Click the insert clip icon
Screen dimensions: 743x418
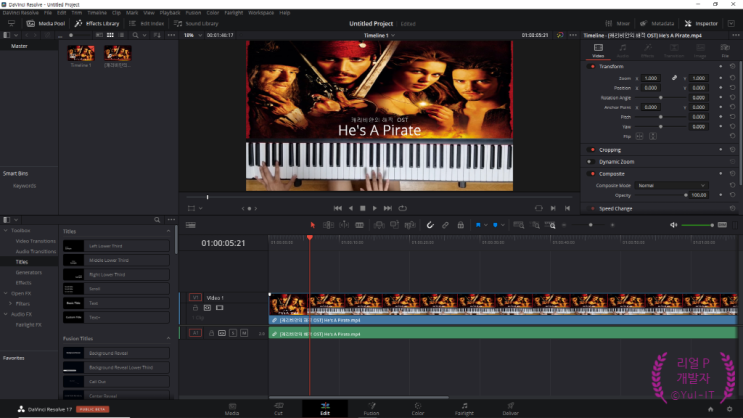(379, 225)
